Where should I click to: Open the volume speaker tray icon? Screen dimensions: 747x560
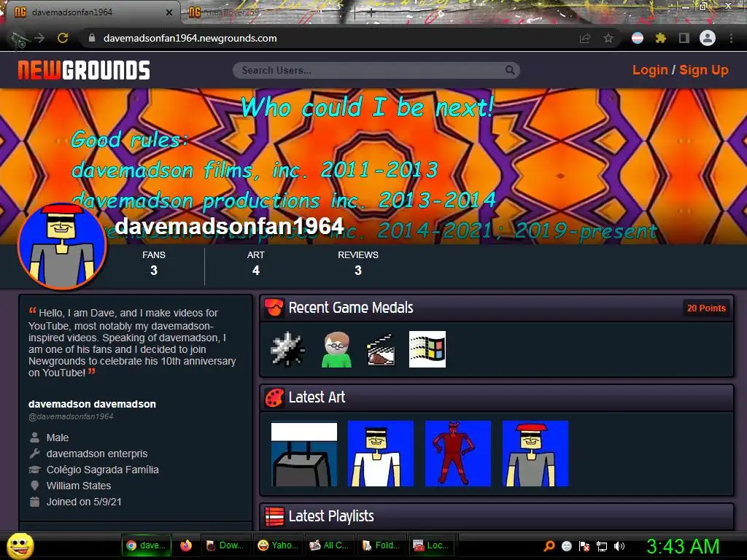coord(619,546)
